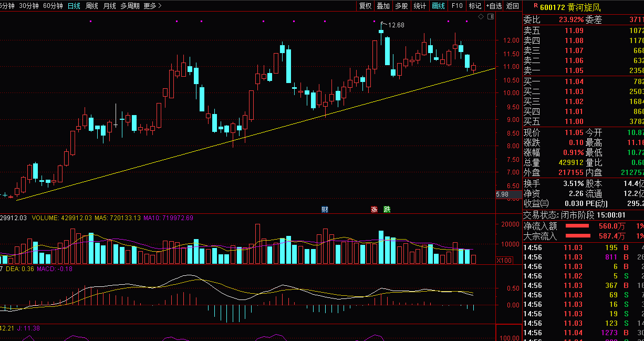Image resolution: width=644 pixels, height=341 pixels.
Task: Switch to the 60分钟 chart tab
Action: coord(53,6)
